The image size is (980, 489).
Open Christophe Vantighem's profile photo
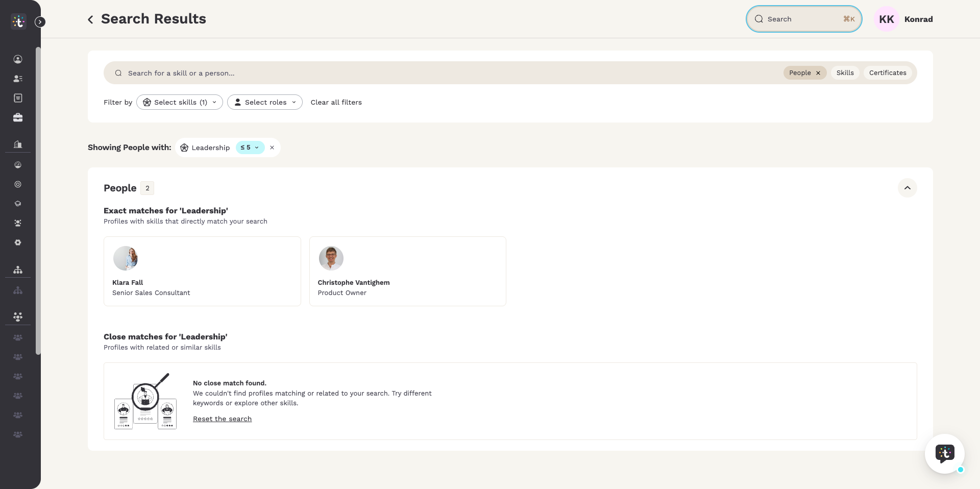(331, 258)
